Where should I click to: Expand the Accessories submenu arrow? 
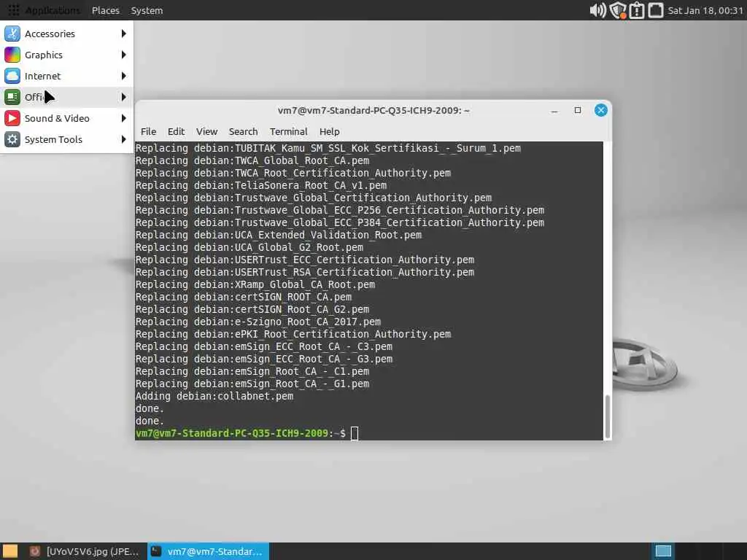124,34
